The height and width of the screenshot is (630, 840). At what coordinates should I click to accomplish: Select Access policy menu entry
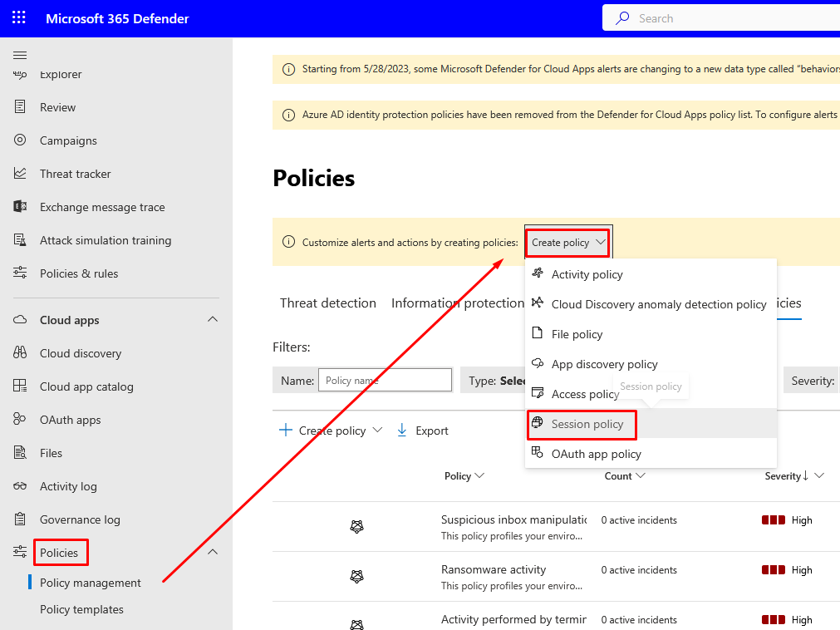[x=651, y=394]
